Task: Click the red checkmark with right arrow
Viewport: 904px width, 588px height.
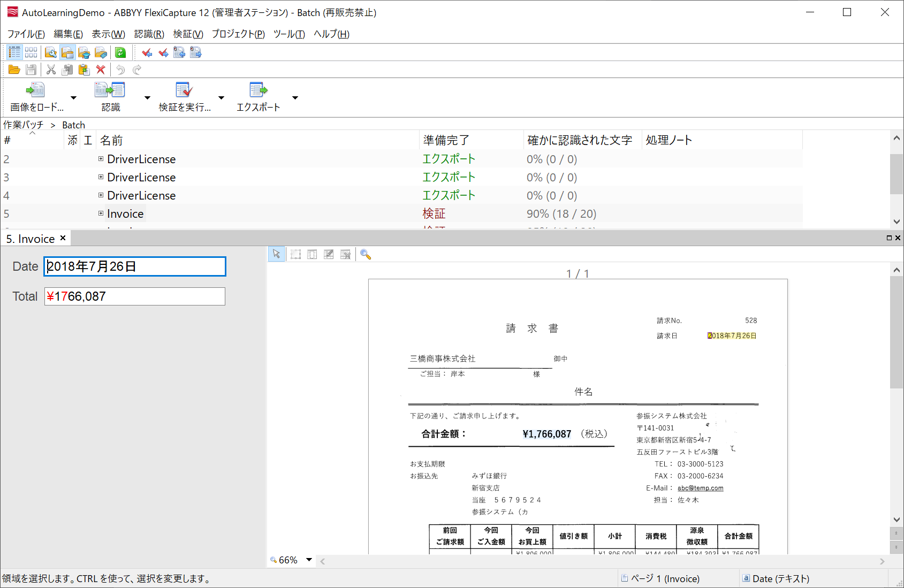Action: coord(163,52)
